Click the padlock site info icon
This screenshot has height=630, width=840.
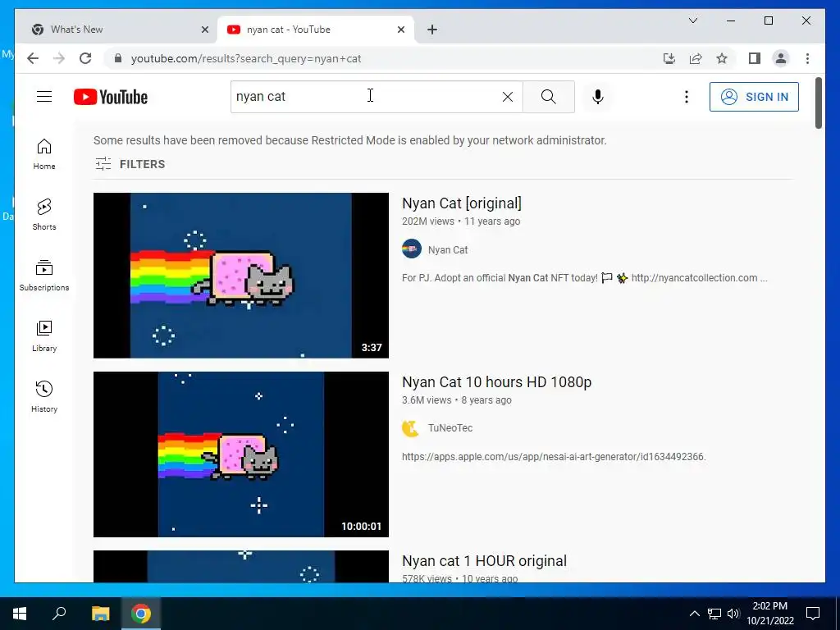[x=118, y=58]
